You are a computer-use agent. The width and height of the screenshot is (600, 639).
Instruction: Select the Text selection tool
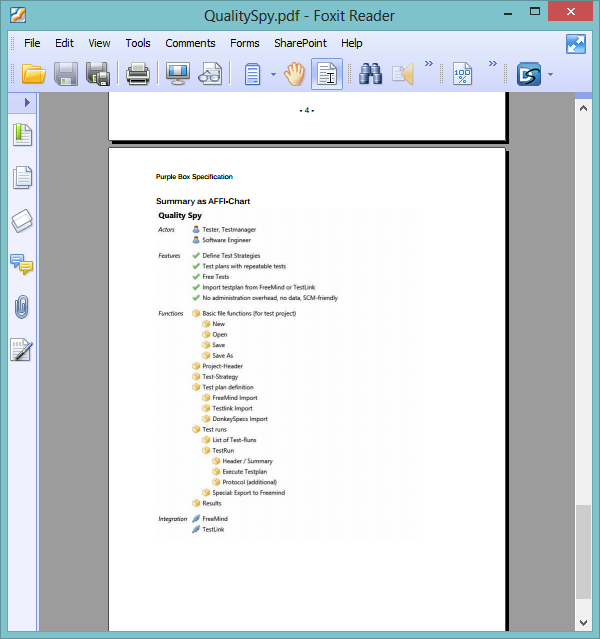pos(327,74)
